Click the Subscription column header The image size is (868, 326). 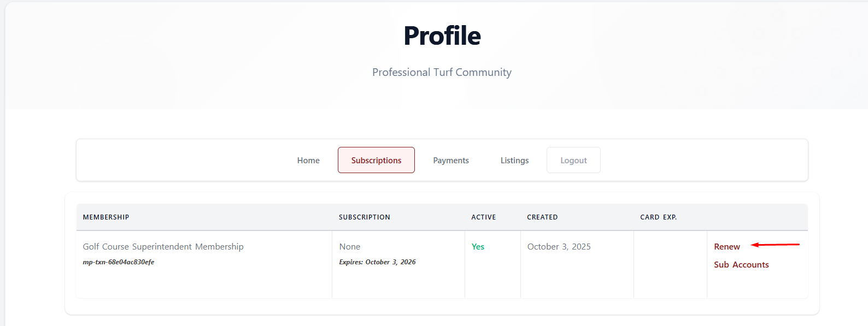pos(364,217)
